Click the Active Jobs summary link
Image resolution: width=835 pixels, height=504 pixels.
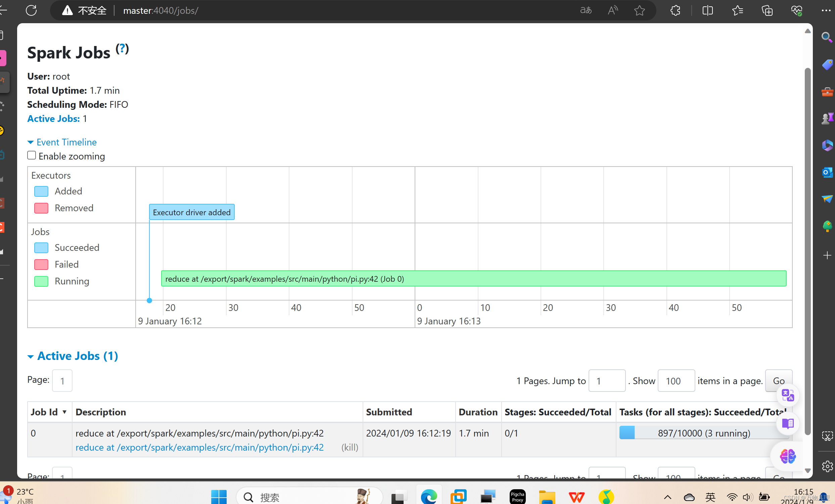click(x=53, y=119)
